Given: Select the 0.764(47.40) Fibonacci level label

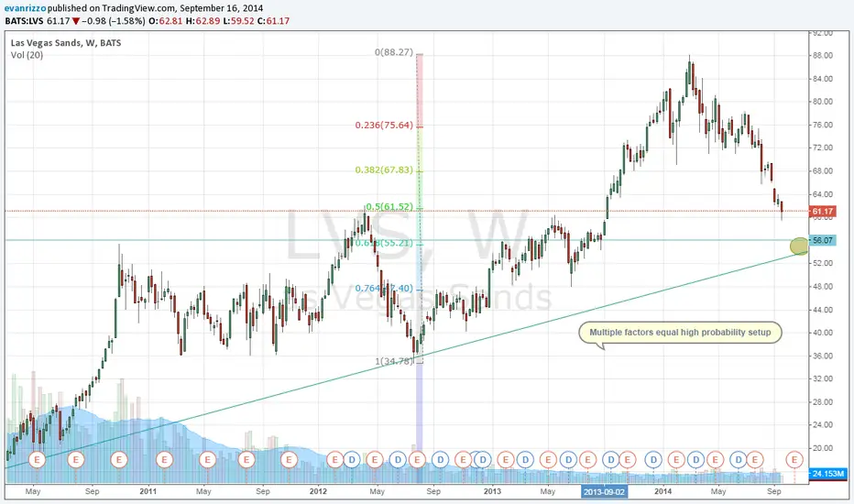Looking at the screenshot, I should [x=384, y=289].
